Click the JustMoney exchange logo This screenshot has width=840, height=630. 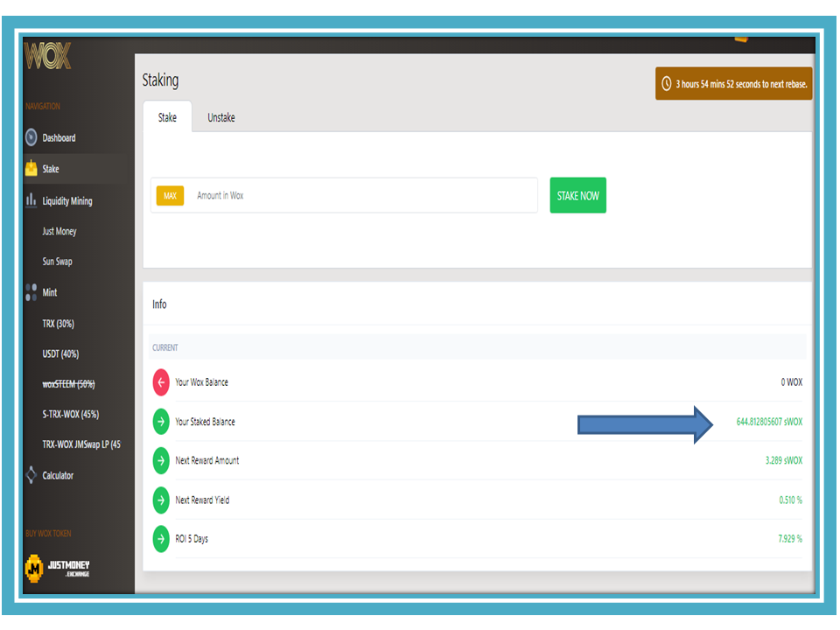point(58,568)
